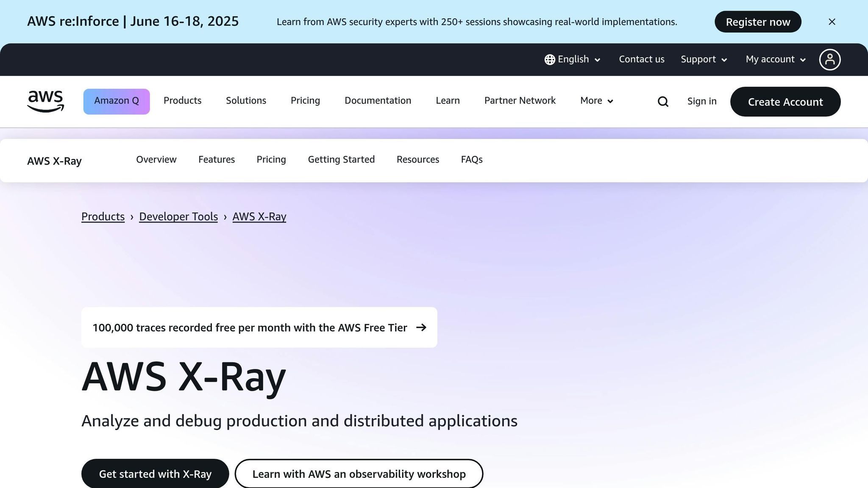The image size is (868, 488).
Task: Expand the English language dropdown
Action: tap(573, 59)
